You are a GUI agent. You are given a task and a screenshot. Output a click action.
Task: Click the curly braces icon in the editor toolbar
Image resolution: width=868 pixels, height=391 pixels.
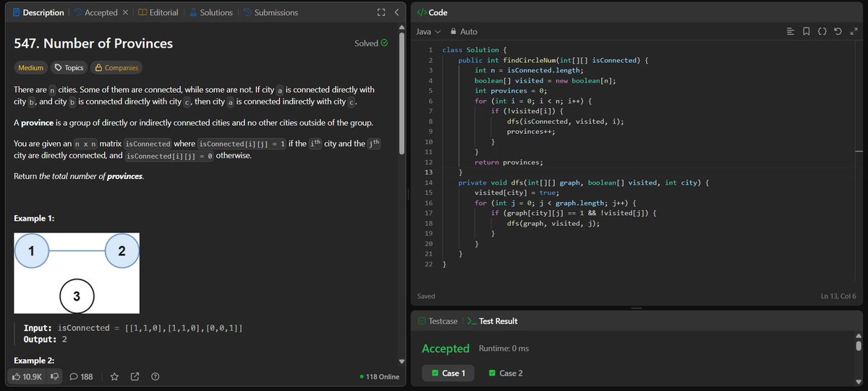point(822,32)
